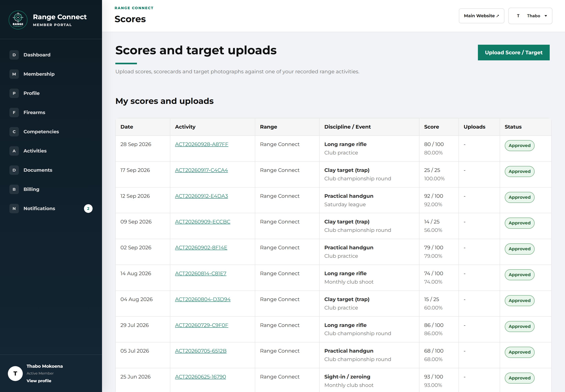Click Approved badge for 12 Sep 2026 row
This screenshot has height=392, width=565.
tap(519, 197)
